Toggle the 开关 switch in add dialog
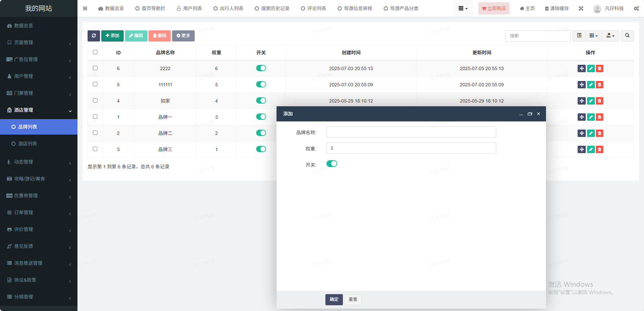This screenshot has height=311, width=644. point(332,164)
